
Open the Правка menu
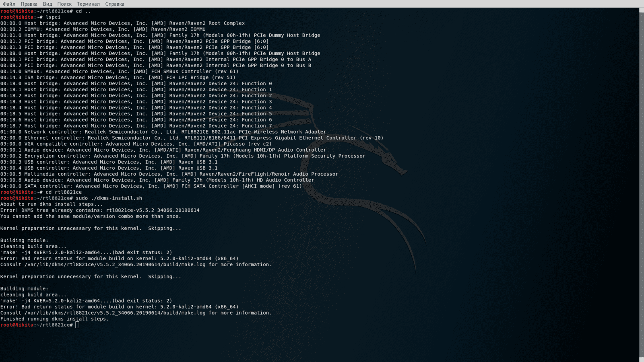pos(29,4)
